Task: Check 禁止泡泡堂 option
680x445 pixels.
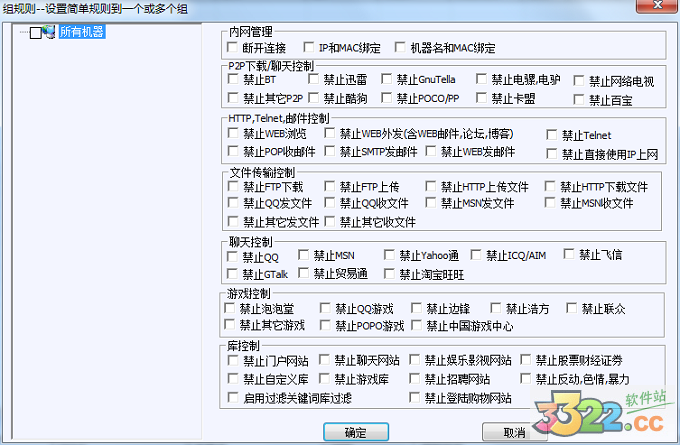Action: point(229,308)
